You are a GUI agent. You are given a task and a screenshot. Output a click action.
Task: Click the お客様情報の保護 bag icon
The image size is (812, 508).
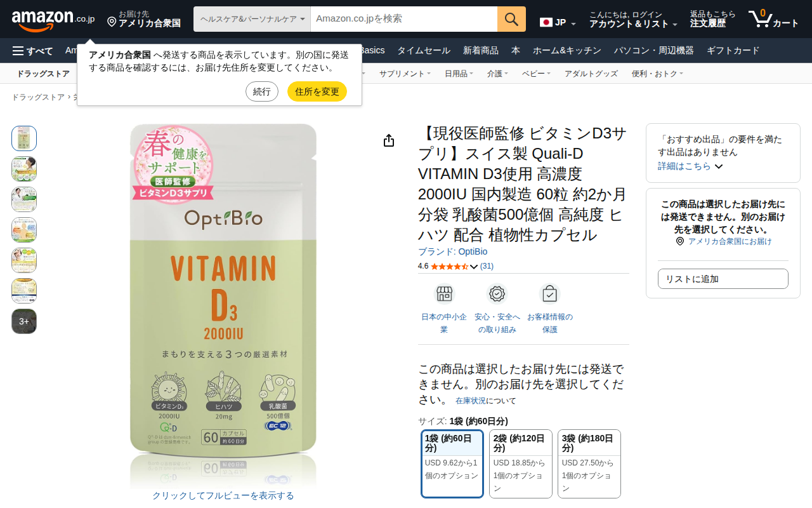click(x=550, y=294)
